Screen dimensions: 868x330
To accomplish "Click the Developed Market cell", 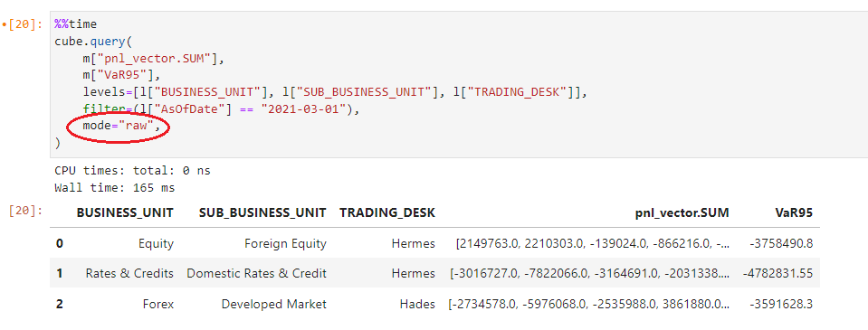I will (274, 304).
